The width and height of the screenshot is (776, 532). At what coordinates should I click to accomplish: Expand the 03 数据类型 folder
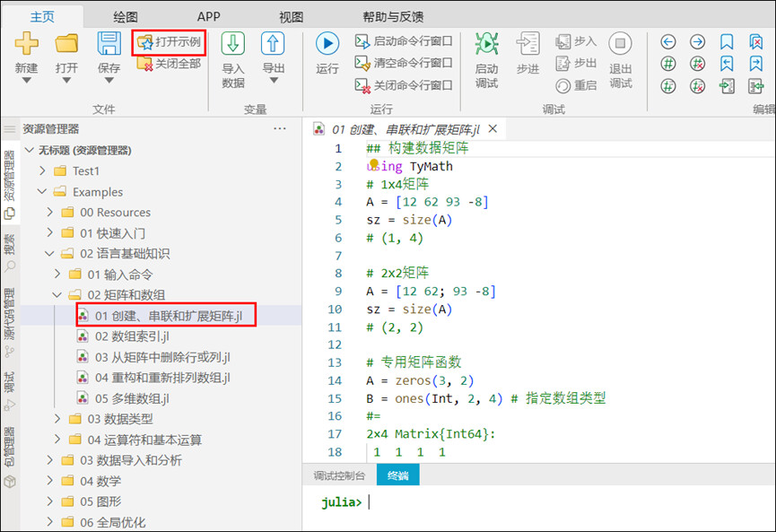coord(57,419)
